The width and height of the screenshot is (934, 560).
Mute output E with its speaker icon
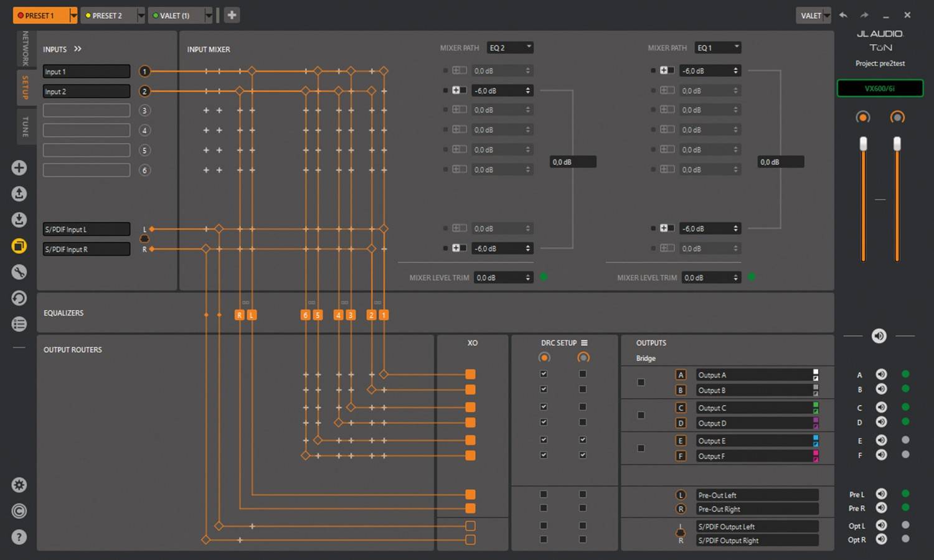882,440
